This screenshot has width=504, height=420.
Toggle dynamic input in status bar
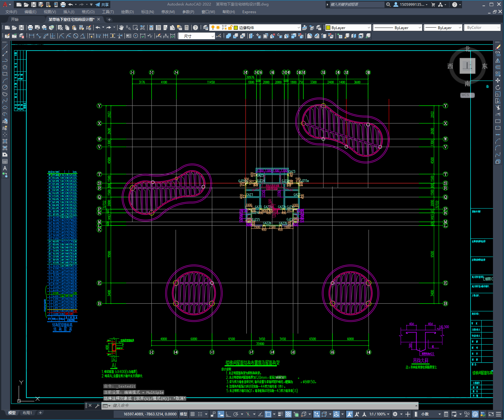coord(221,414)
